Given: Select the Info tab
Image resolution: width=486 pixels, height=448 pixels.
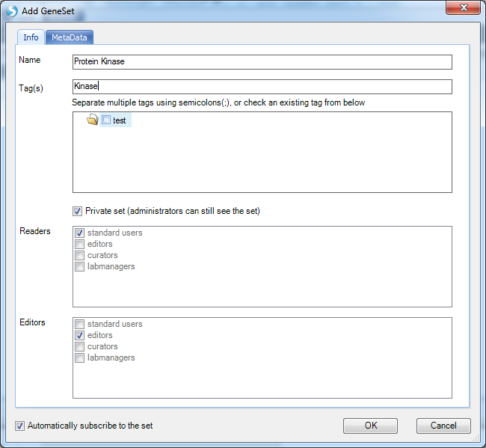Looking at the screenshot, I should (x=31, y=37).
